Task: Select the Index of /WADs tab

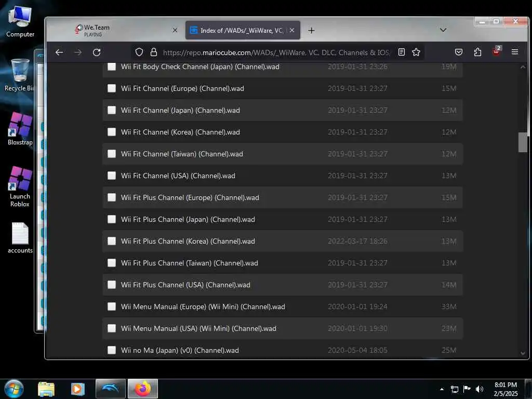Action: [243, 30]
